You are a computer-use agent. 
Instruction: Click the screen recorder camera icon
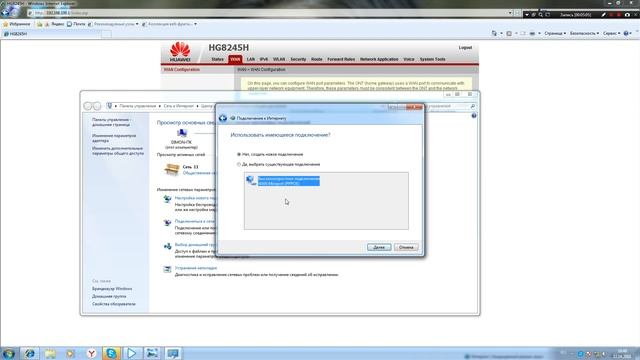[627, 15]
